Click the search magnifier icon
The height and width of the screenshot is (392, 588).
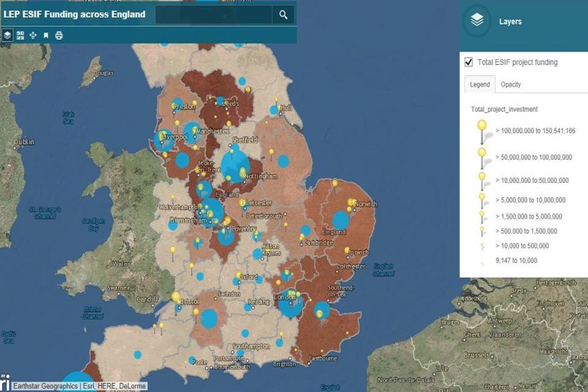point(282,15)
